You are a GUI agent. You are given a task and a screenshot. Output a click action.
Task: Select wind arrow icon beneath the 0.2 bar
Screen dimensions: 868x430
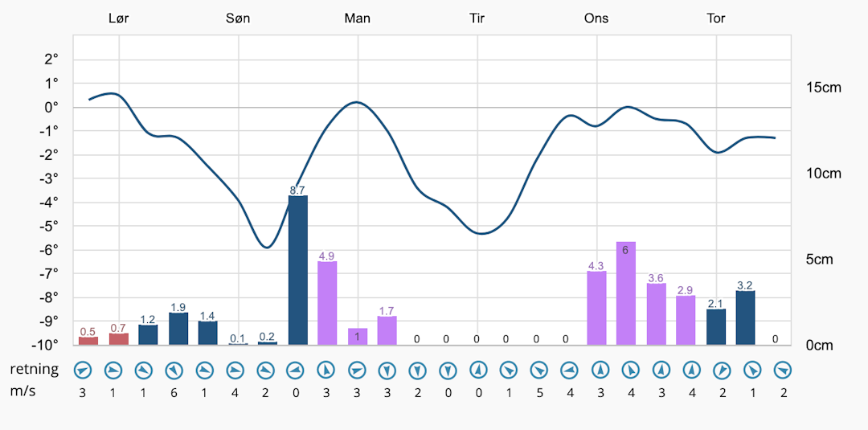pyautogui.click(x=267, y=371)
